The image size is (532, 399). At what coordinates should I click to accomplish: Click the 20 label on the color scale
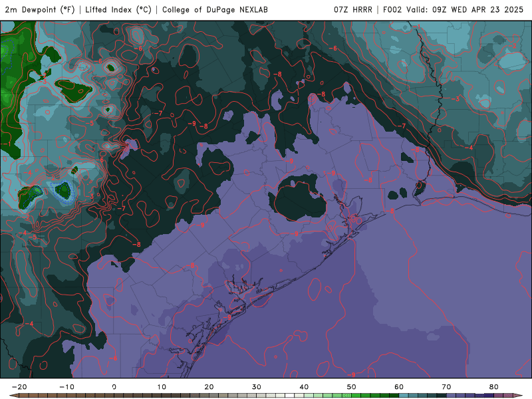pos(209,387)
